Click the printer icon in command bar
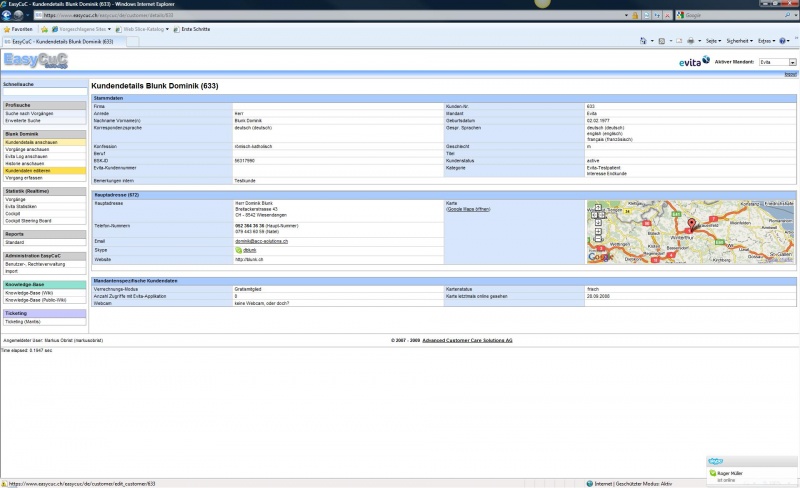Image resolution: width=800 pixels, height=488 pixels. pos(690,41)
